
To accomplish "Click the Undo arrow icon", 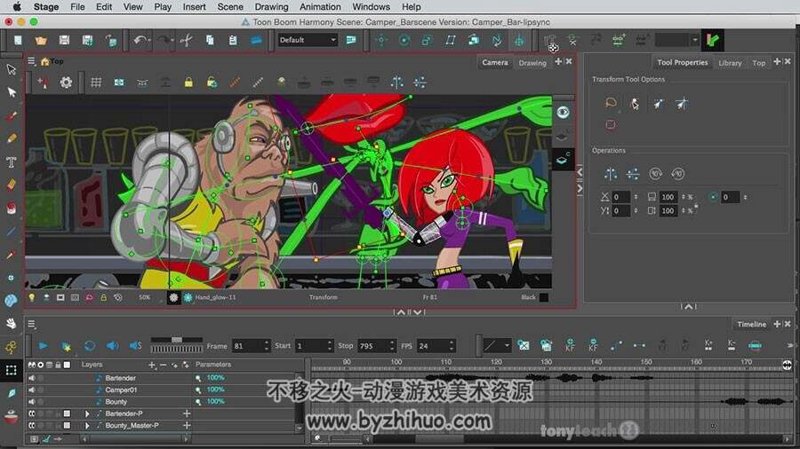I will (x=140, y=40).
